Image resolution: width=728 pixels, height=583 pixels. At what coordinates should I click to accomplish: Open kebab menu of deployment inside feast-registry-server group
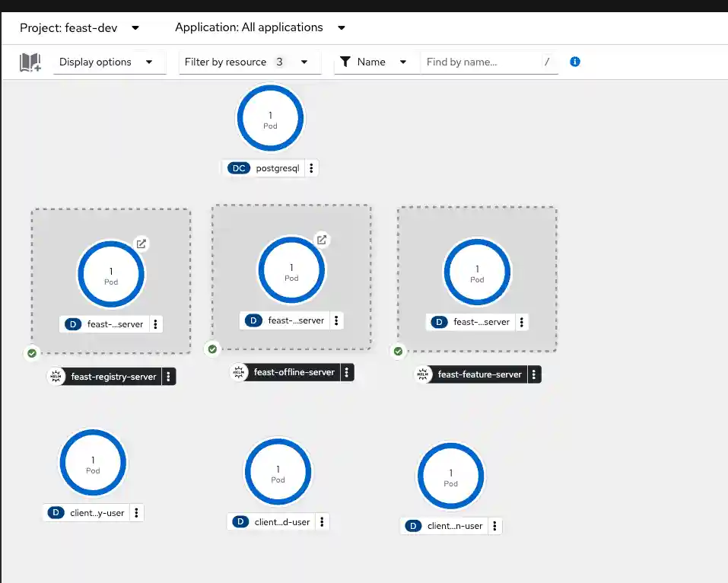(155, 324)
